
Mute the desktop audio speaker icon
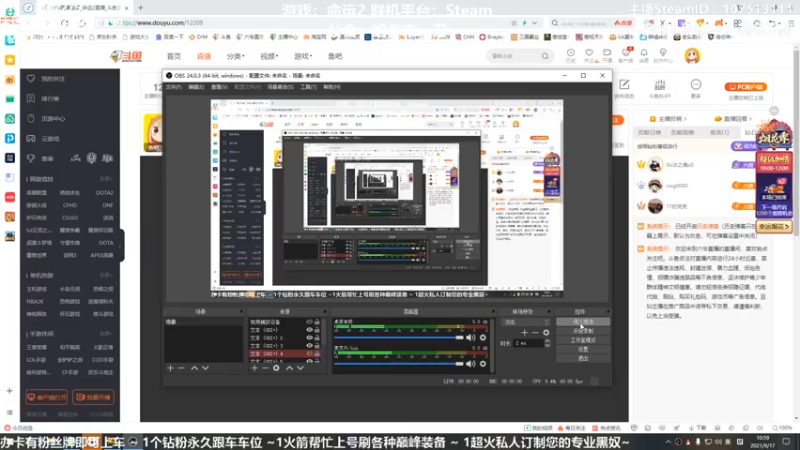tap(470, 337)
